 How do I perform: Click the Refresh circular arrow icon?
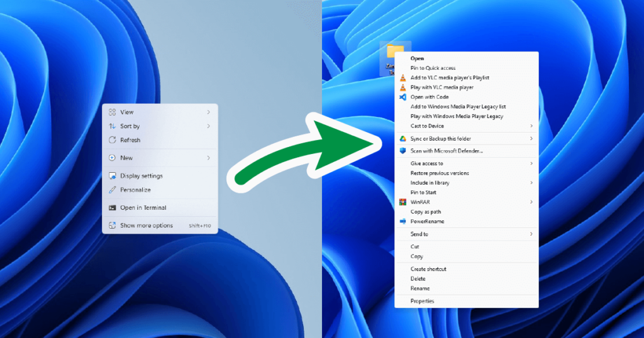112,140
